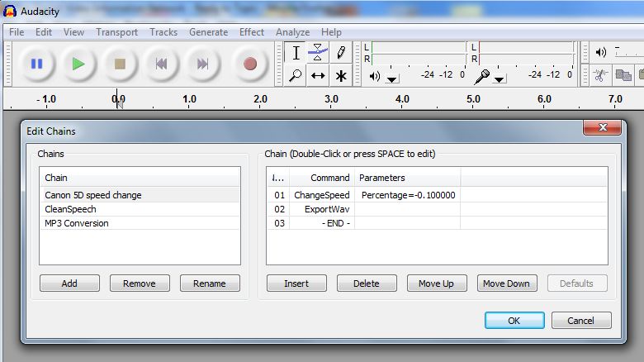644x362 pixels.
Task: Click the Parameters column header
Action: [408, 178]
